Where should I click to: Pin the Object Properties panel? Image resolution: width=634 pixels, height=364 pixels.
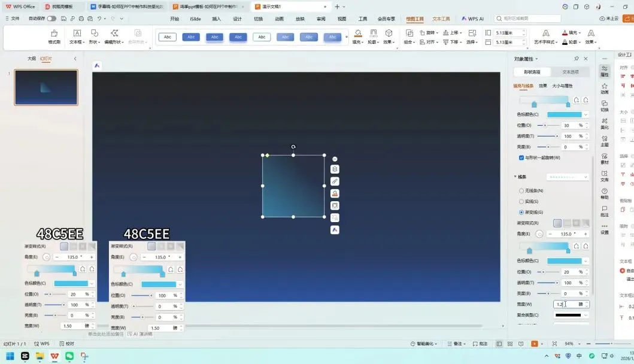coord(576,59)
